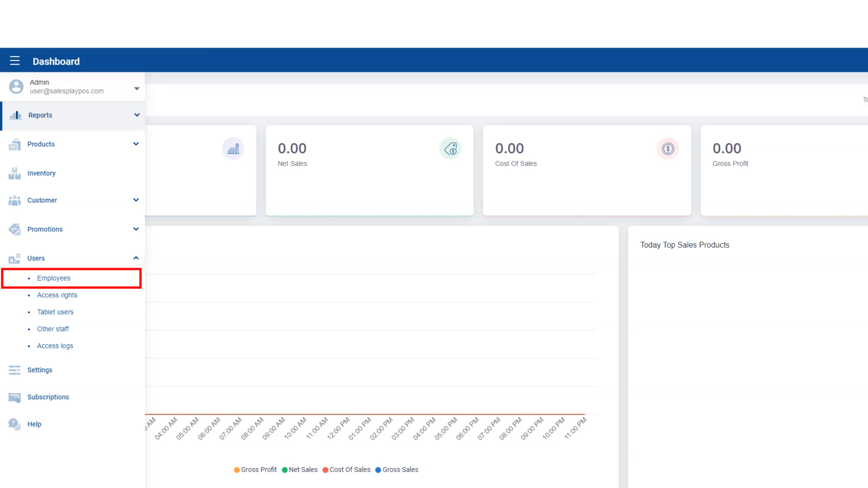Click the blue Gross Sales legend dot
The width and height of the screenshot is (868, 488).
pos(378,470)
